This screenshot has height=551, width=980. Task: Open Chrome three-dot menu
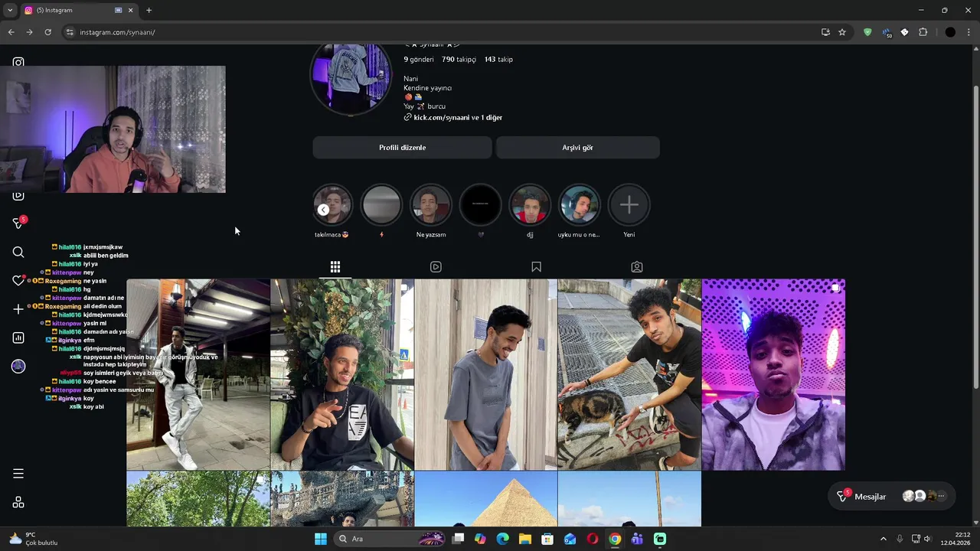pyautogui.click(x=969, y=32)
